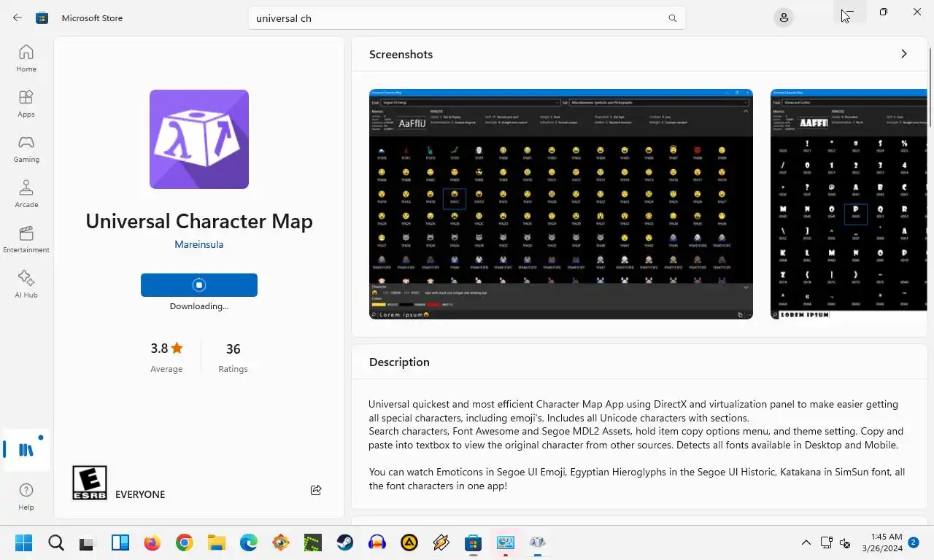This screenshot has height=560, width=934.
Task: Open the Apps section
Action: (26, 104)
